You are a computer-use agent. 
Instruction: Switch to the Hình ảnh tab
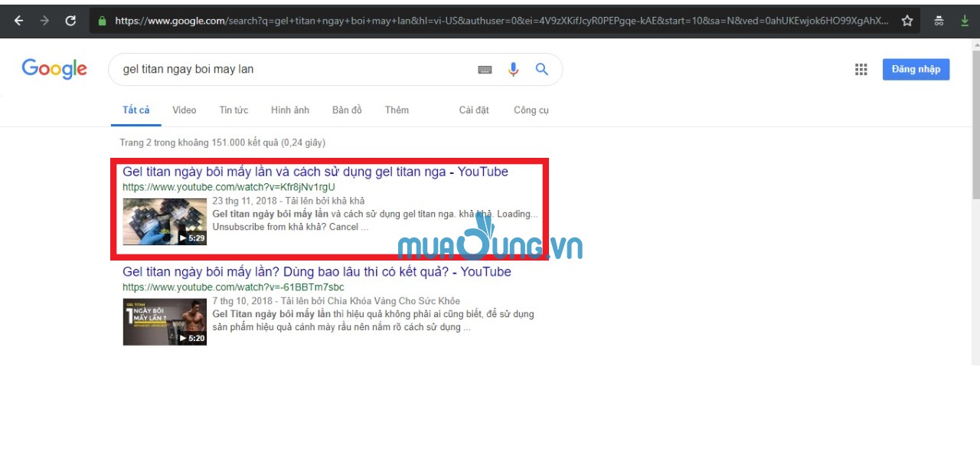pos(290,110)
